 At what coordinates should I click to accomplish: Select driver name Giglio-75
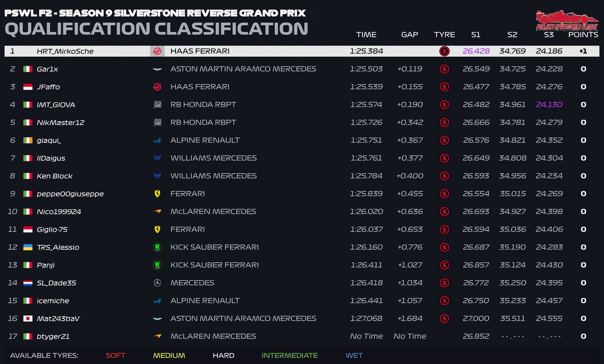coord(52,230)
